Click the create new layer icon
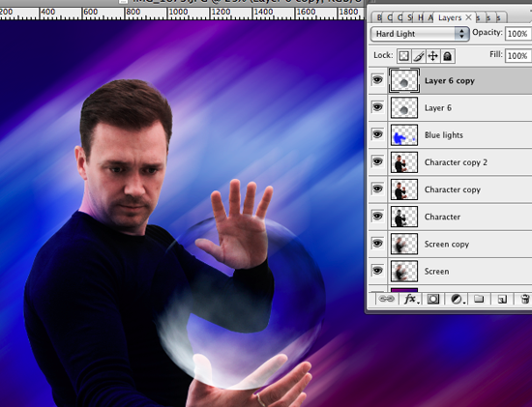Viewport: 532px width, 407px height. [x=502, y=299]
